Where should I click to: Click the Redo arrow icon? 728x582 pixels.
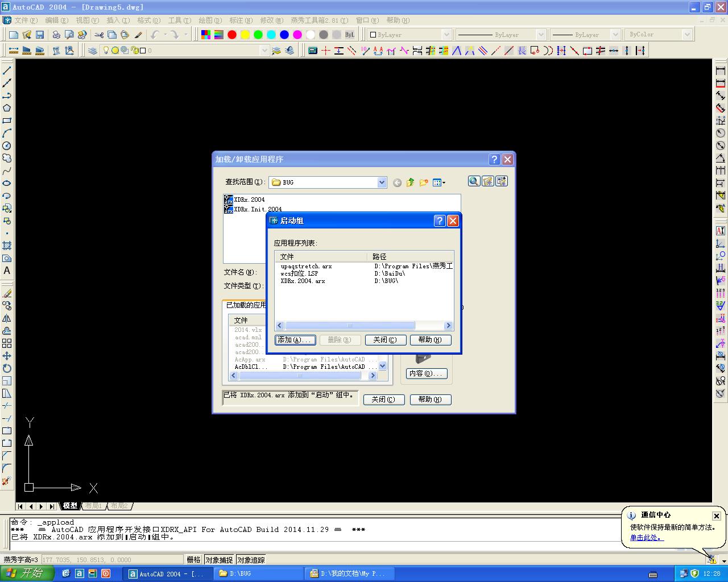175,35
